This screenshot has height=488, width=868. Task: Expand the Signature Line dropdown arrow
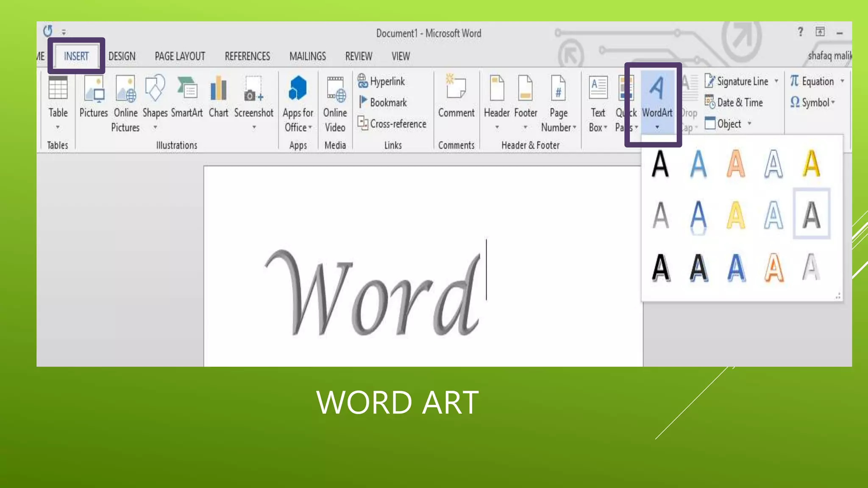coord(776,81)
